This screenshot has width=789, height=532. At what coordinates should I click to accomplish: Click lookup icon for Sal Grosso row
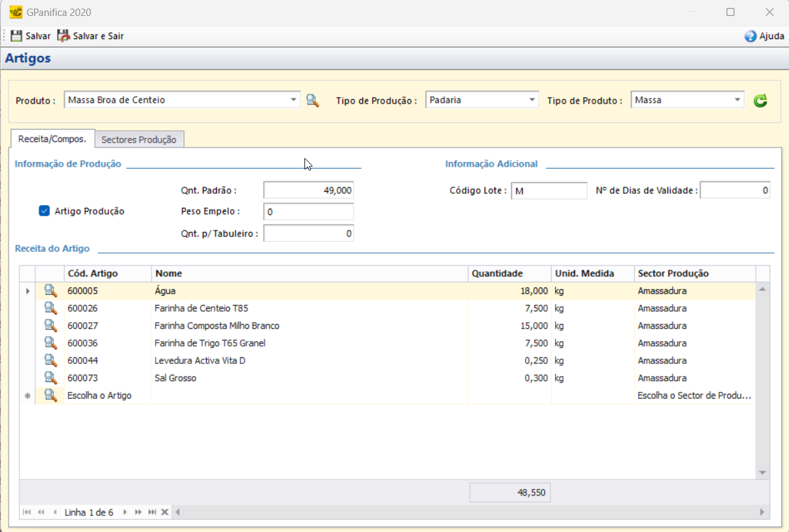pos(51,378)
